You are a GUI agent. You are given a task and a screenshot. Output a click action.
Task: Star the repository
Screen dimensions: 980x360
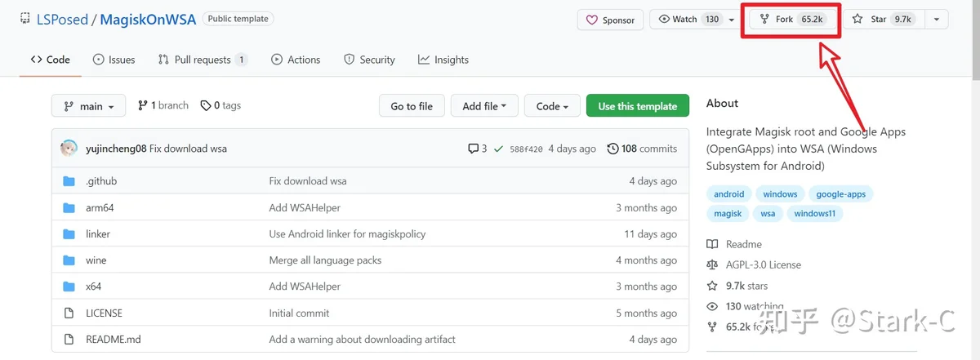(882, 19)
